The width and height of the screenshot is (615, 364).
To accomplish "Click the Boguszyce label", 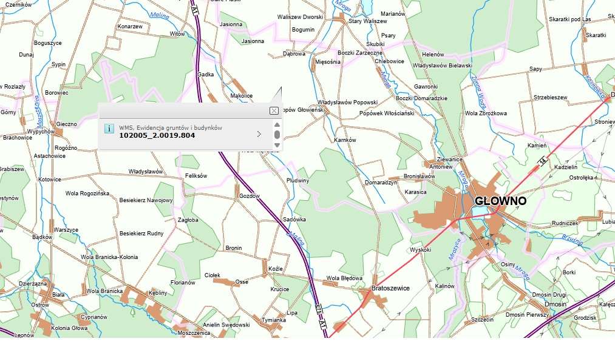I will pyautogui.click(x=48, y=43).
